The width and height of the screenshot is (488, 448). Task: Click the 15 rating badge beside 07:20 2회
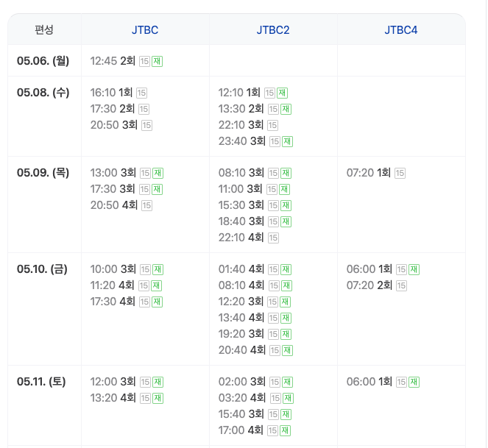401,286
